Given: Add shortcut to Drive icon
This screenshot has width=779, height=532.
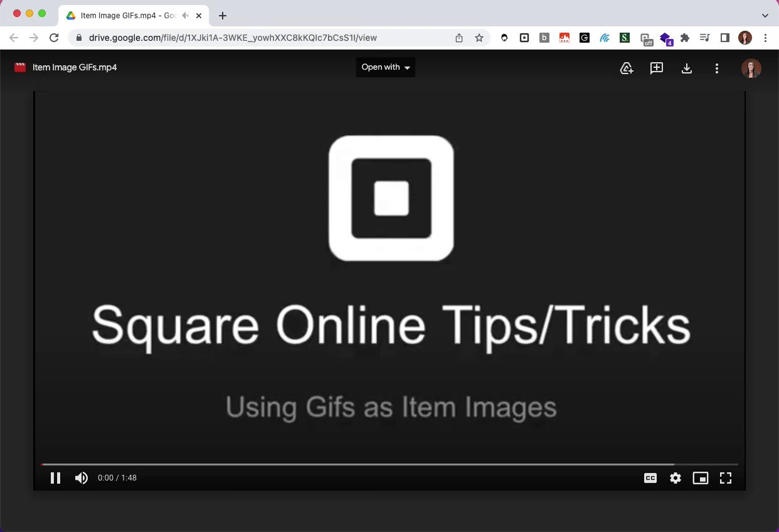Looking at the screenshot, I should tap(627, 68).
